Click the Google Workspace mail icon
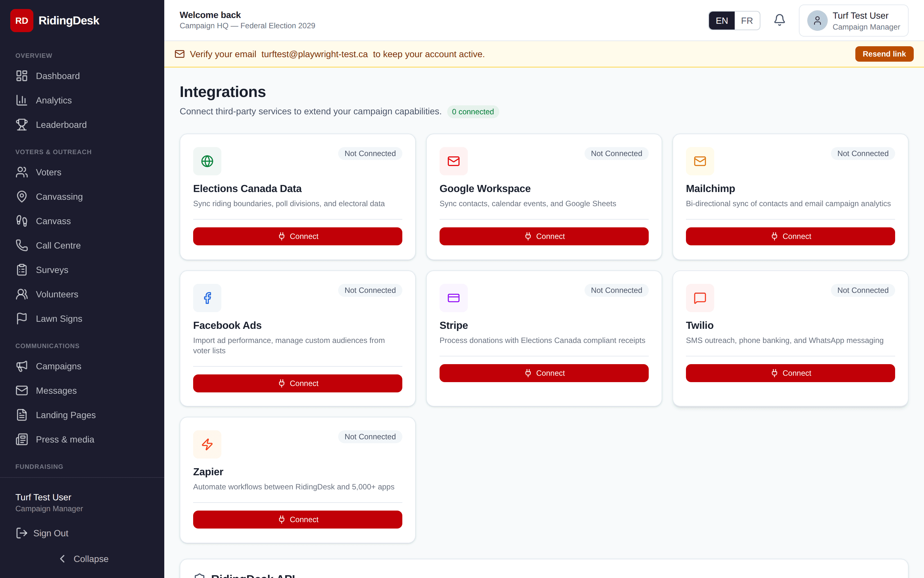The width and height of the screenshot is (924, 578). 454,161
